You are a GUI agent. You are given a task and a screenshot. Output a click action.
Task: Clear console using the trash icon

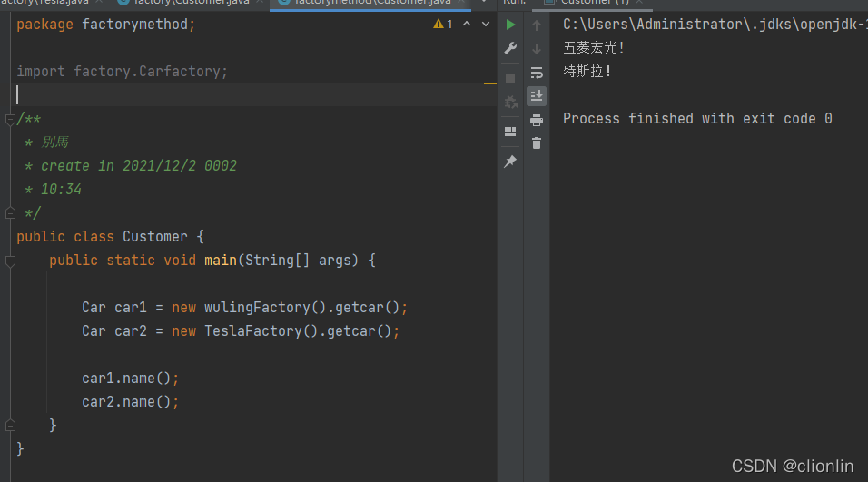pyautogui.click(x=537, y=143)
